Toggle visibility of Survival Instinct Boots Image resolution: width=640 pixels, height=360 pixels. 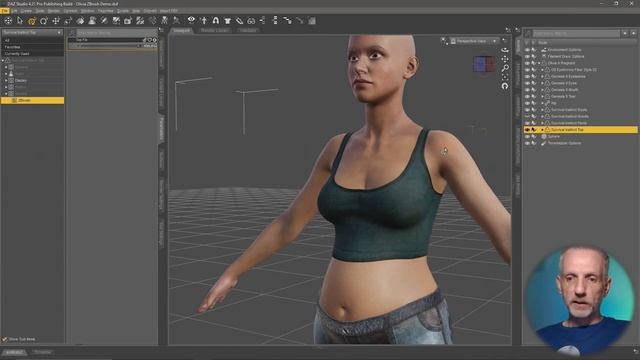tap(527, 110)
